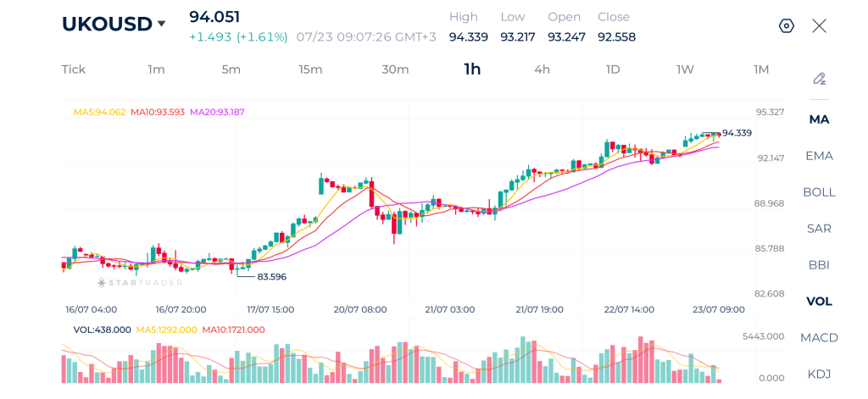Toggle the MACD sub-indicator
The height and width of the screenshot is (399, 868).
(820, 337)
